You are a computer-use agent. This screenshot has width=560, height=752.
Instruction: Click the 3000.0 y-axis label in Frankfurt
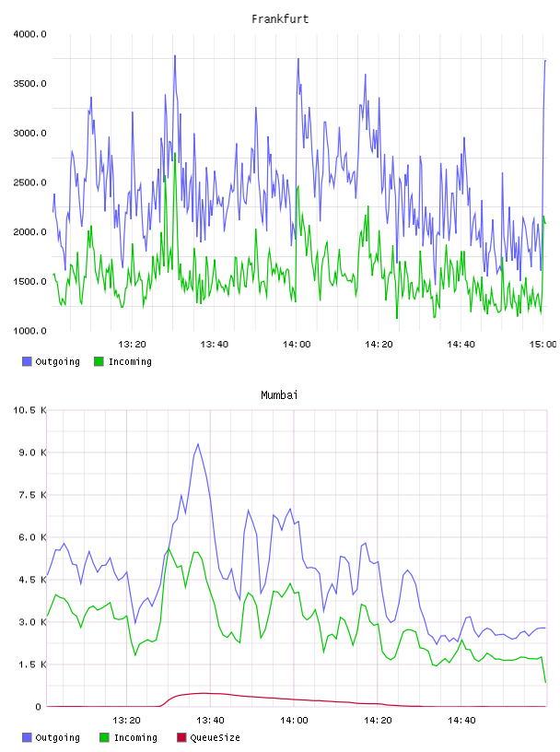click(29, 133)
